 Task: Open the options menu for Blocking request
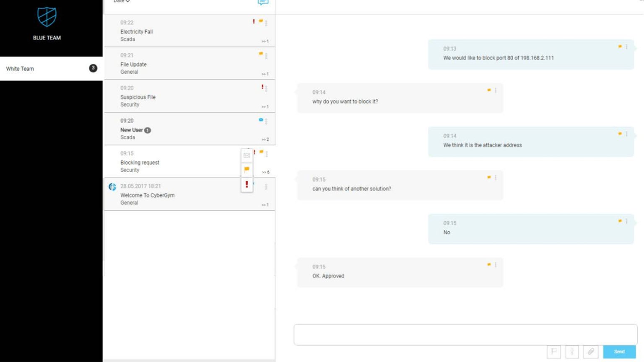pos(266,154)
